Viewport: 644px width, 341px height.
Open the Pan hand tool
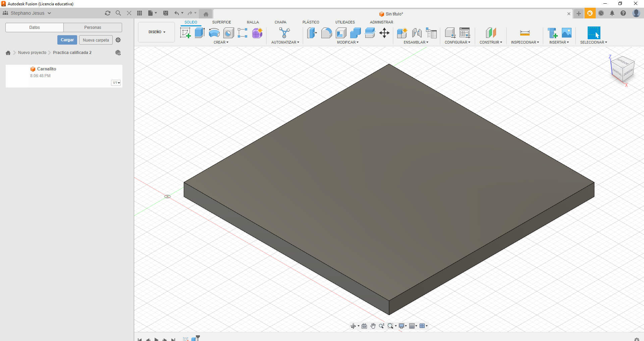(373, 326)
